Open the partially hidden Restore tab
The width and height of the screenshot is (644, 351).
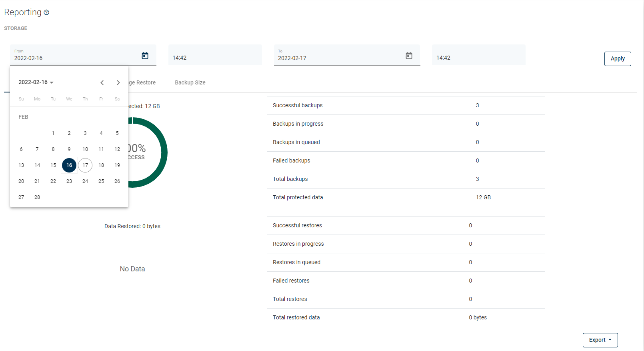(x=142, y=82)
